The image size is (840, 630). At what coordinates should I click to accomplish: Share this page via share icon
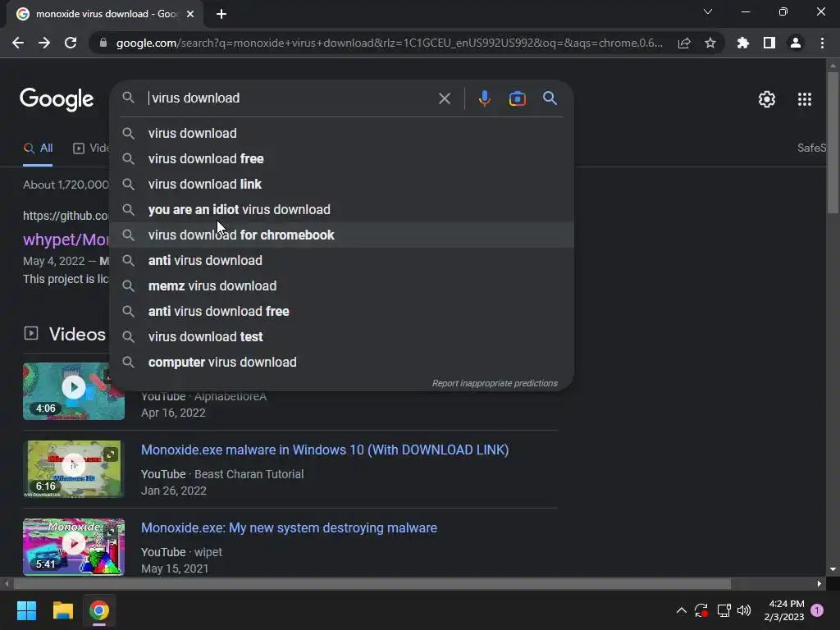point(684,43)
